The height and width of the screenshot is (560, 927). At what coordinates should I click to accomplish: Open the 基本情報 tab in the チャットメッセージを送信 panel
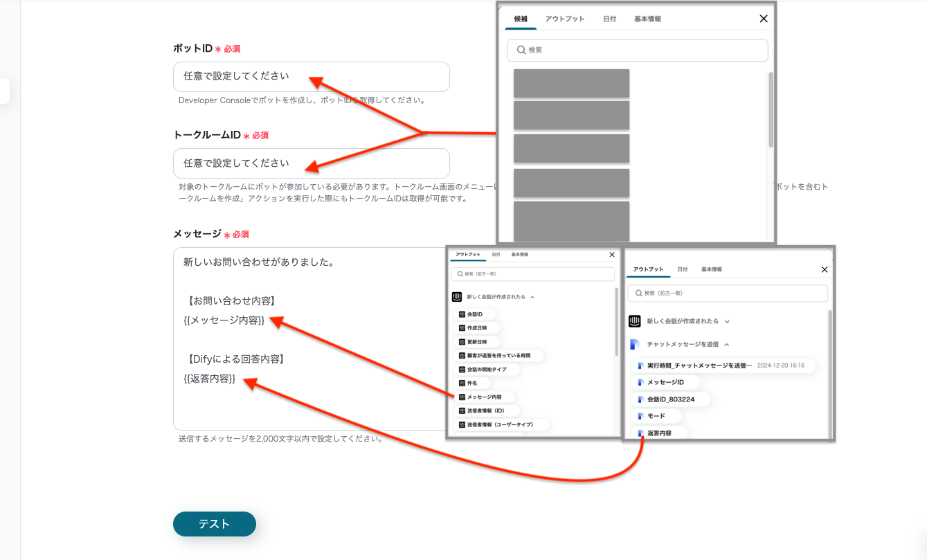[x=712, y=269]
